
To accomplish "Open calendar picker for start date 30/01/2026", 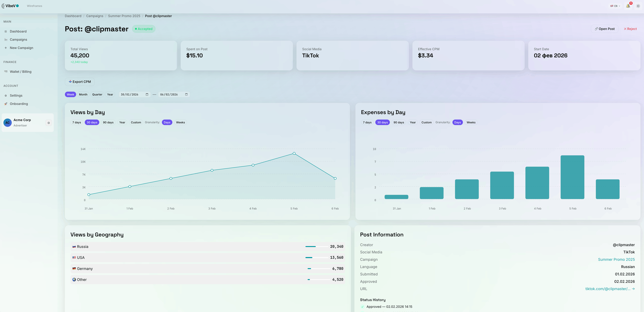I will (x=147, y=94).
